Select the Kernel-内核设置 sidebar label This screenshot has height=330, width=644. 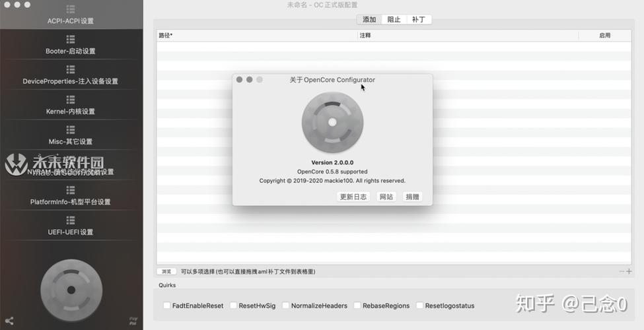(x=71, y=112)
